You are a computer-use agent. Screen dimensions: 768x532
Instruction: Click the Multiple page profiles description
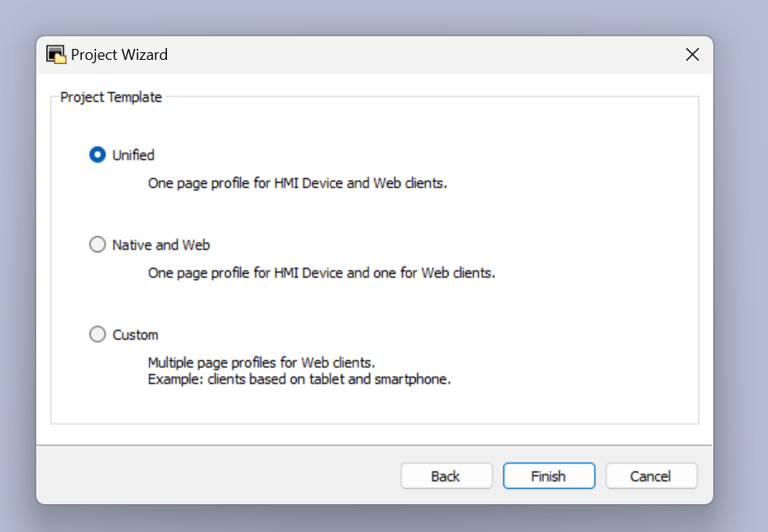tap(261, 363)
